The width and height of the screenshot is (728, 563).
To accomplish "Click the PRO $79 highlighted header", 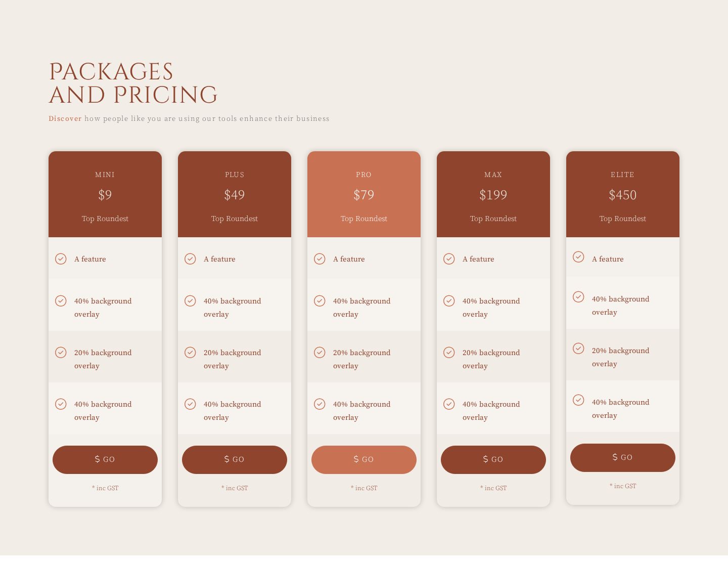I will coord(364,194).
